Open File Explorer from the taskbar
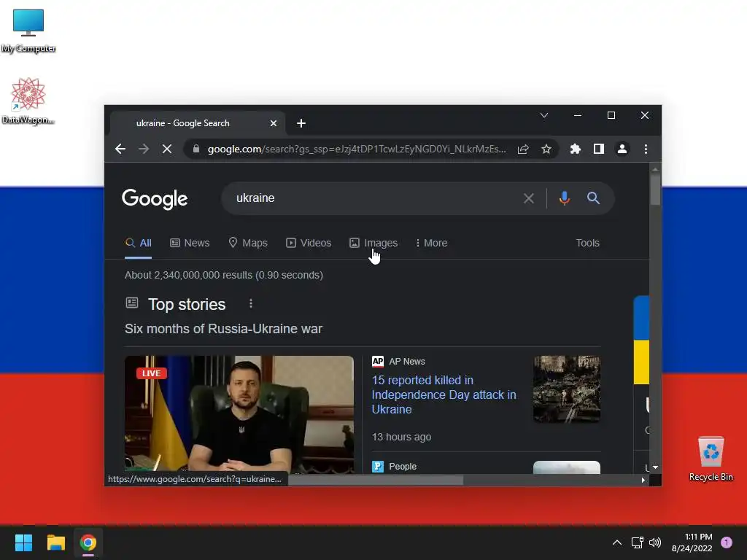747x560 pixels. (55, 542)
